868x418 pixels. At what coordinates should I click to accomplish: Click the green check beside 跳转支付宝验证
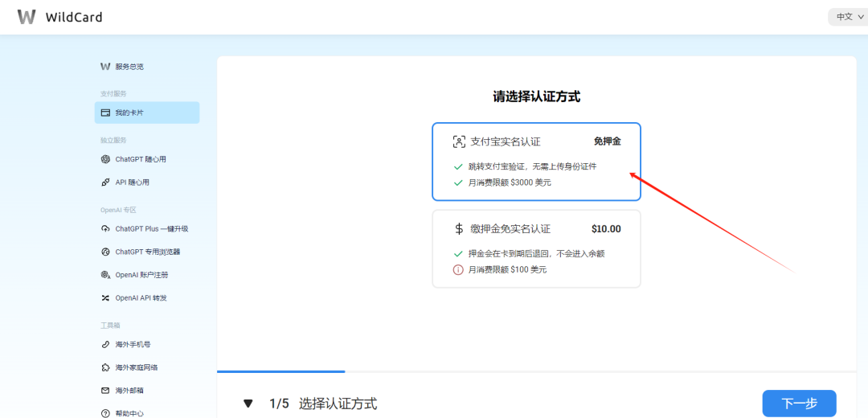(458, 166)
